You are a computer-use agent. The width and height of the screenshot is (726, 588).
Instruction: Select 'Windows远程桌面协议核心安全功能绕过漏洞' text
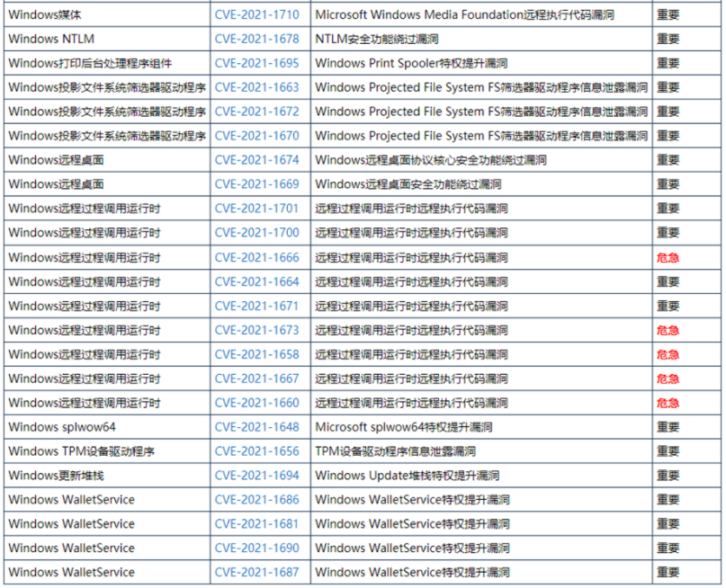(431, 160)
